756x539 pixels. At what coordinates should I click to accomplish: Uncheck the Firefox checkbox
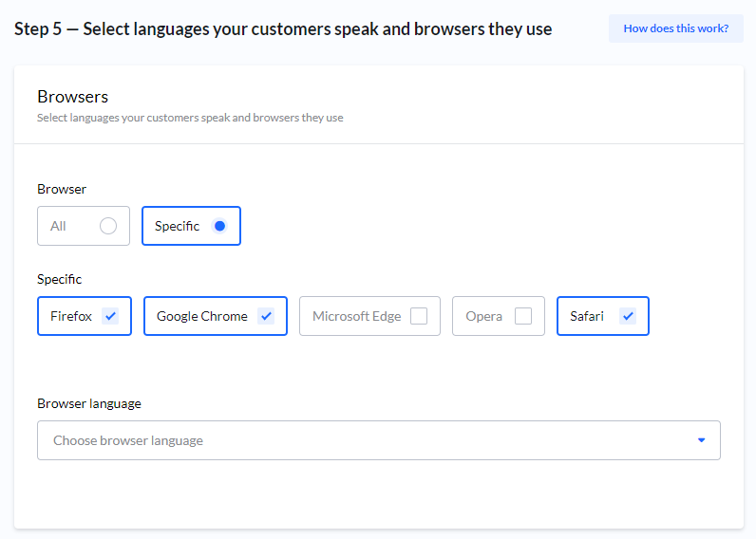110,316
